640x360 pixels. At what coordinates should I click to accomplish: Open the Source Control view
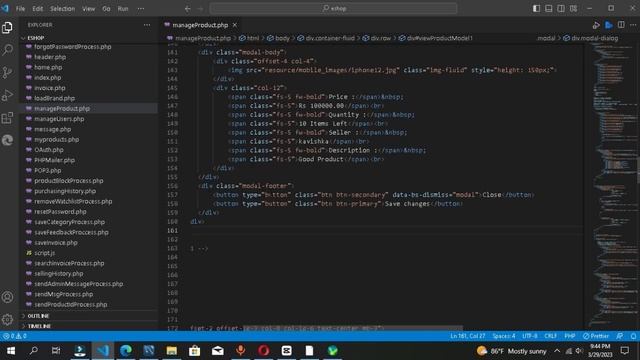click(x=7, y=73)
